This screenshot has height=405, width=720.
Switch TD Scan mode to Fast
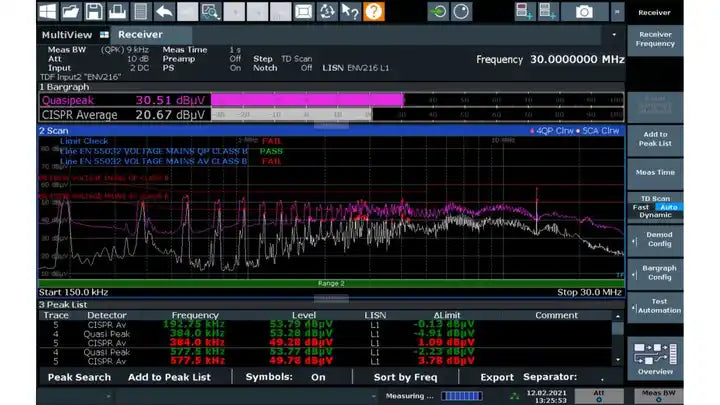pos(641,207)
